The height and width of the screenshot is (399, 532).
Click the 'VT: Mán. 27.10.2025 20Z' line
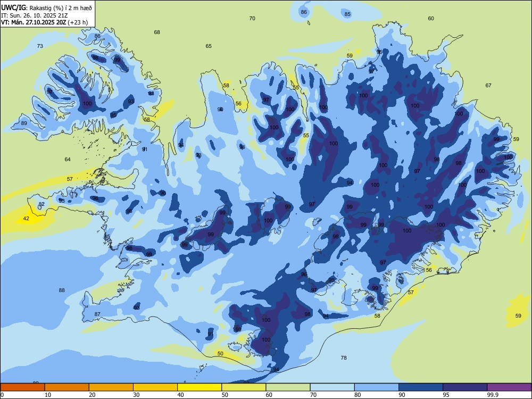pyautogui.click(x=33, y=22)
